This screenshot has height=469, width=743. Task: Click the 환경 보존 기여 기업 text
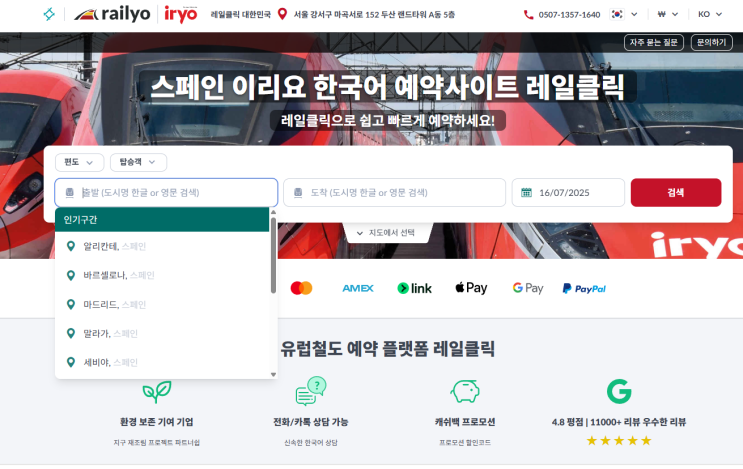point(156,422)
